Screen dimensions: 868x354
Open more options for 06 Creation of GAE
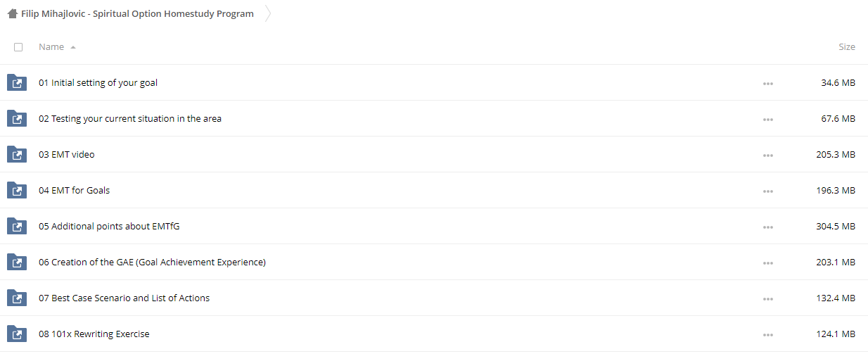[x=767, y=263]
